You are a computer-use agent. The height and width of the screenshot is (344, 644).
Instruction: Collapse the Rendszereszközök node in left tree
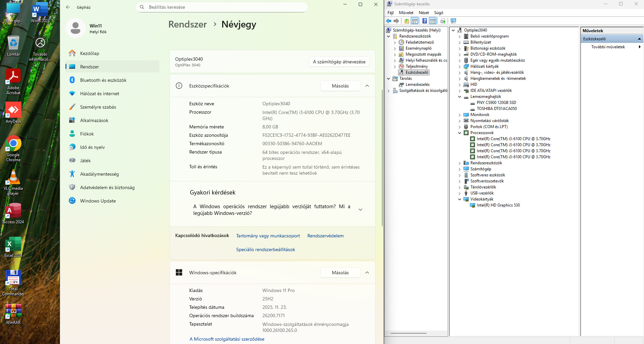389,36
